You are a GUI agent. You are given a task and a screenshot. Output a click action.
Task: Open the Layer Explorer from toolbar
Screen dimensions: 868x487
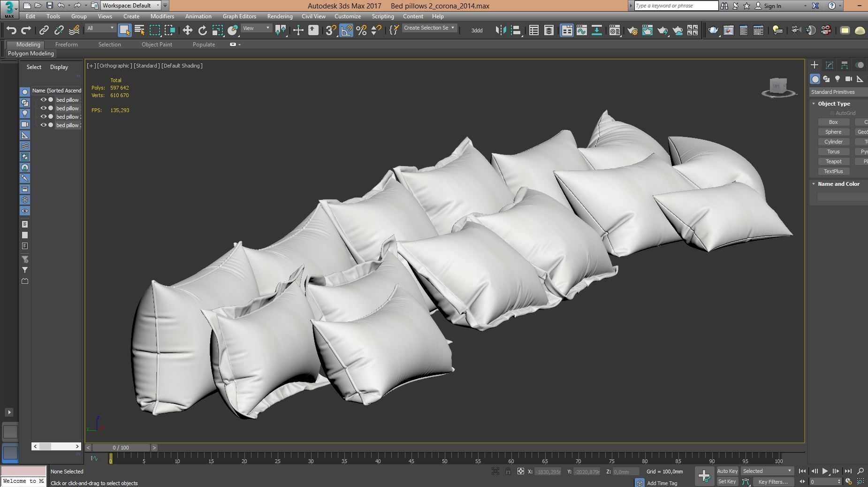coord(548,30)
